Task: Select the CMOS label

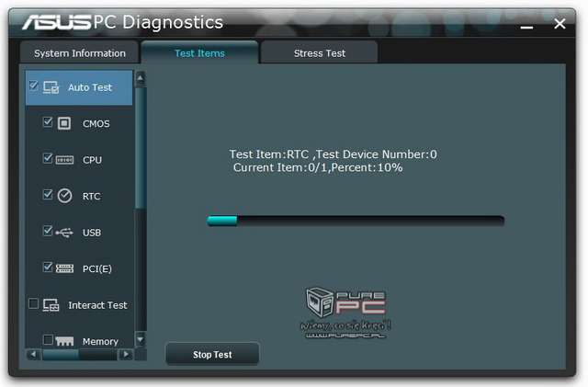Action: coord(96,123)
